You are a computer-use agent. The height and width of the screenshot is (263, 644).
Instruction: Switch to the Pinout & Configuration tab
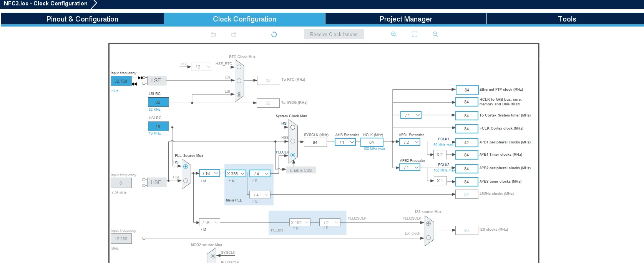pyautogui.click(x=82, y=19)
